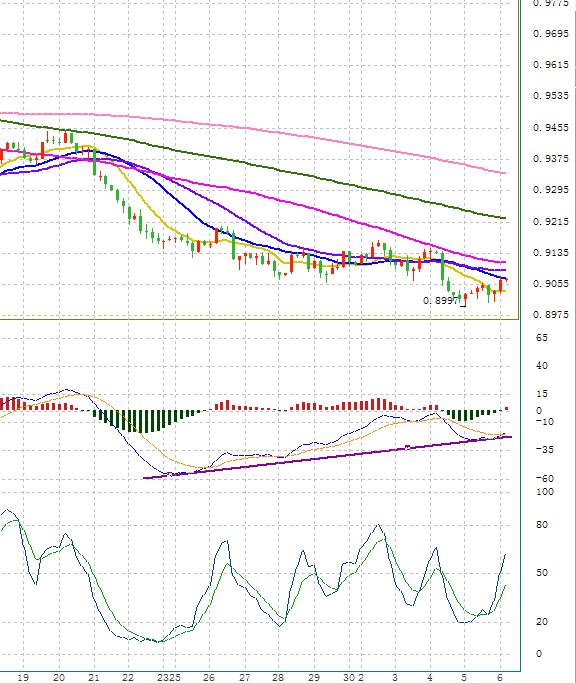Click the -60 value on MACD scale
This screenshot has height=683, width=576.
(x=544, y=479)
